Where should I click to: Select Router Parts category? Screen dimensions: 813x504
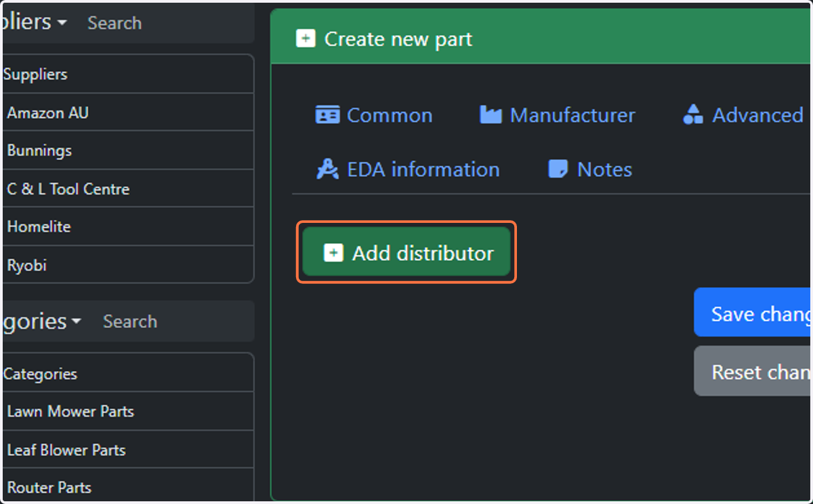(128, 486)
